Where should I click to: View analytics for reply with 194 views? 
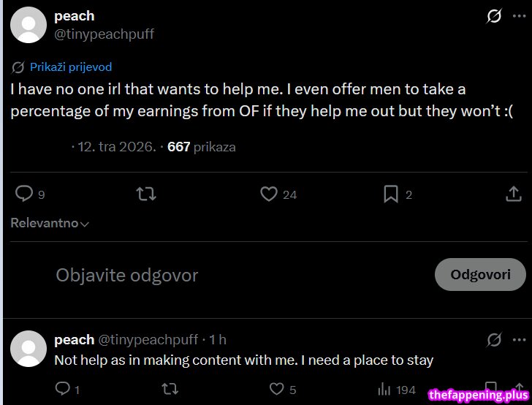385,390
